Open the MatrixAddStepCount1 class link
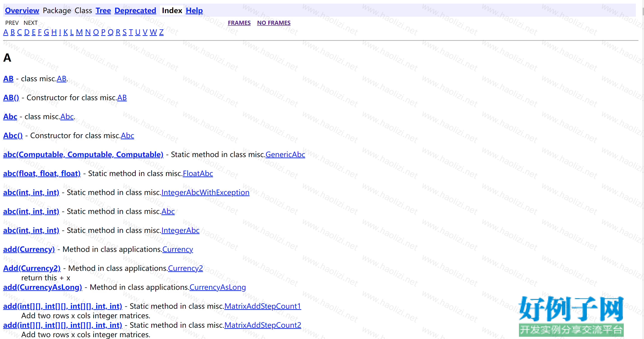The width and height of the screenshot is (644, 339). tap(262, 306)
